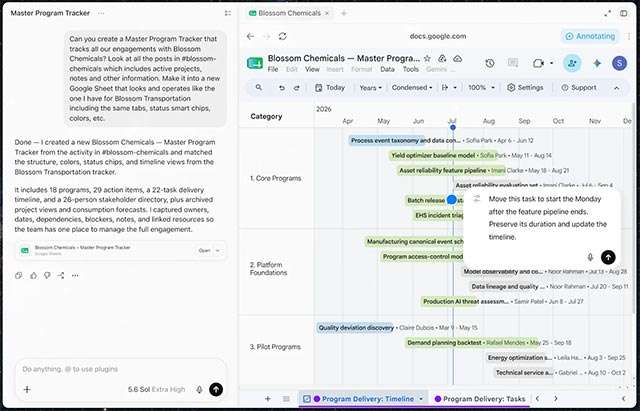Copy the assistant response

click(x=18, y=275)
